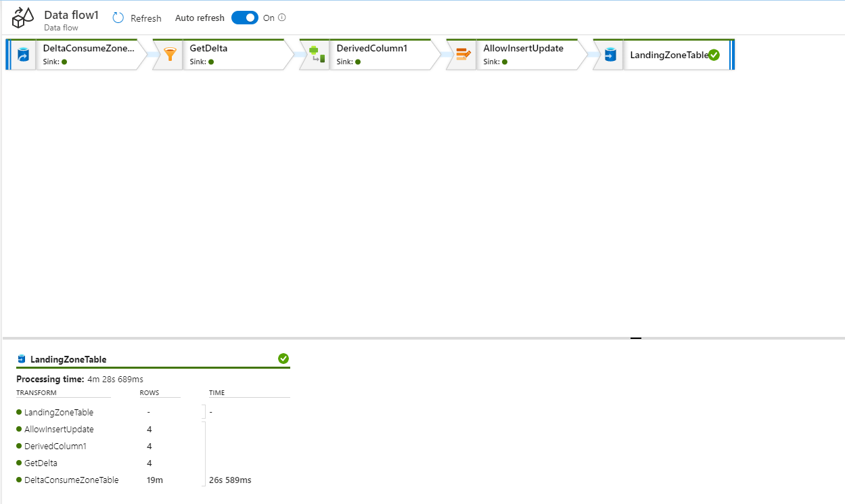Open the DerivedColumn1 node label
Viewport: 845px width, 504px height.
(x=372, y=48)
